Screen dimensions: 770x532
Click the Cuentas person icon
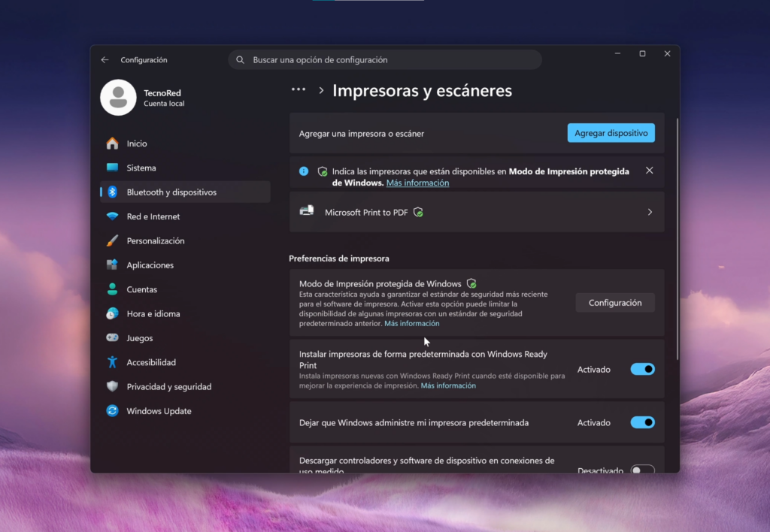pos(113,289)
